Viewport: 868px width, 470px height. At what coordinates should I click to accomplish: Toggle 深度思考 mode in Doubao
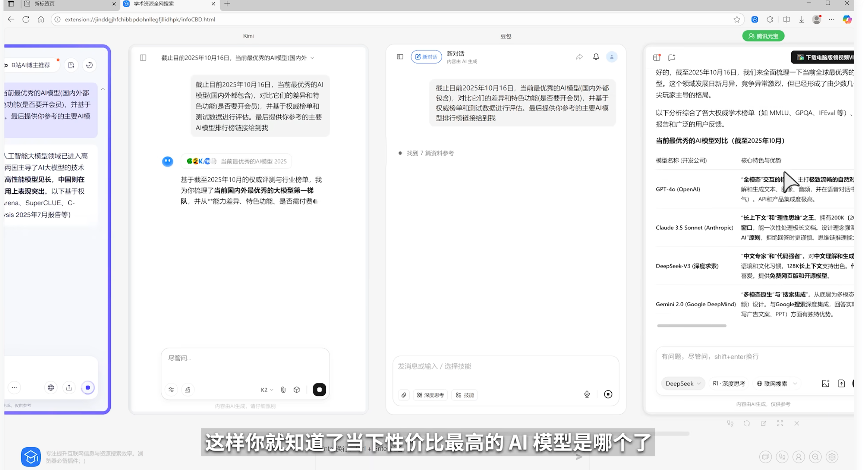(x=430, y=395)
